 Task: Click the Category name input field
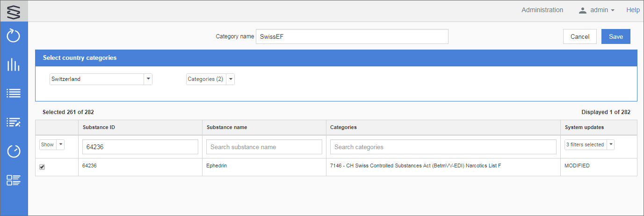(x=352, y=36)
